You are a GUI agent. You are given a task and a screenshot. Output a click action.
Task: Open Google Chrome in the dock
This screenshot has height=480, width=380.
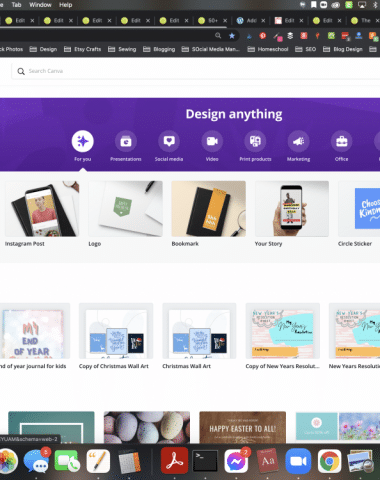point(329,461)
